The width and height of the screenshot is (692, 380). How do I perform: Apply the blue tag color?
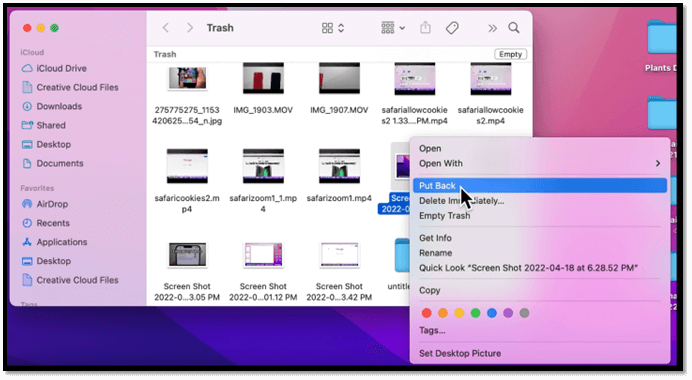click(492, 313)
